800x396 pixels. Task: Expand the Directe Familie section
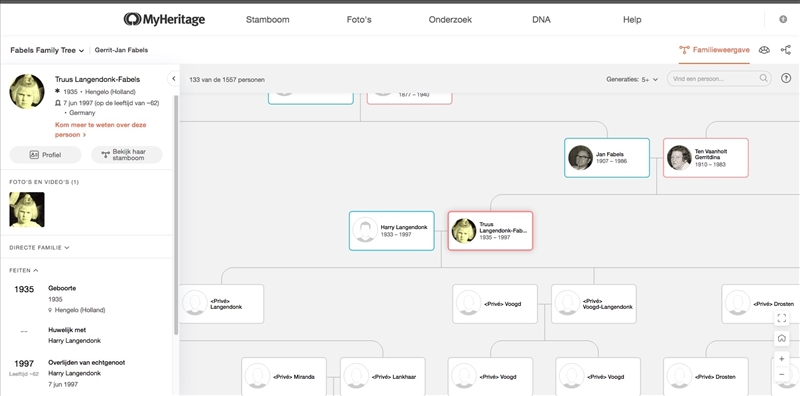(x=39, y=248)
